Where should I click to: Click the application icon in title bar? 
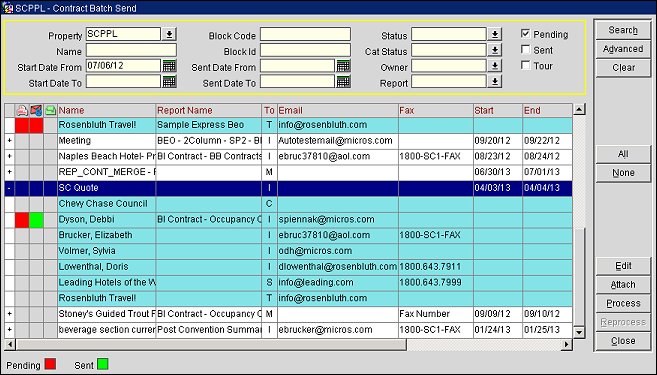(x=7, y=8)
